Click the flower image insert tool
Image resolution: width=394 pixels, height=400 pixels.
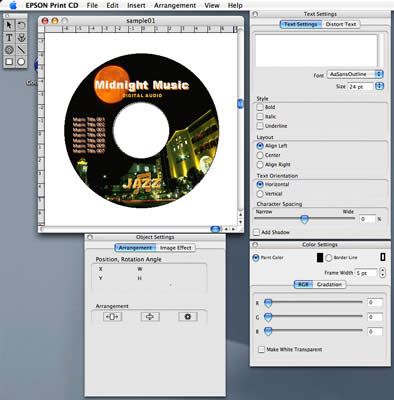pos(21,38)
